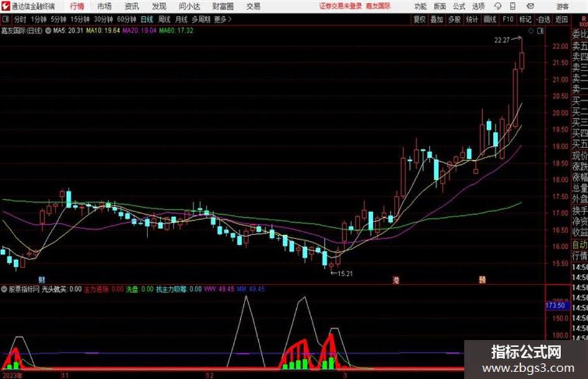Viewport: 588px width, 379px height.
Task: Click the 自选 add to watchlist button
Action: pos(543,19)
